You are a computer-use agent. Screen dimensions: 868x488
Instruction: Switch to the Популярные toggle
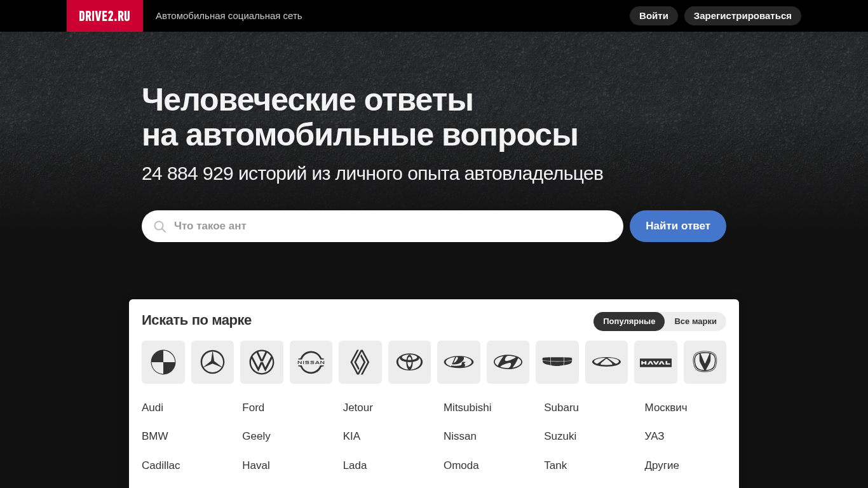click(x=629, y=322)
